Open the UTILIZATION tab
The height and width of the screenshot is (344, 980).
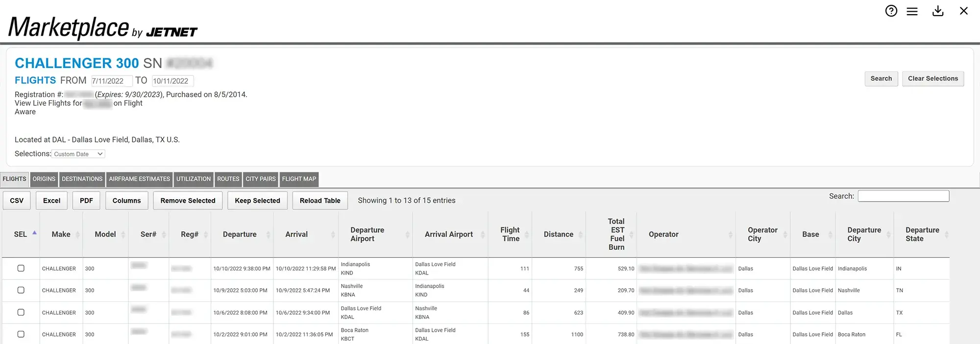194,179
